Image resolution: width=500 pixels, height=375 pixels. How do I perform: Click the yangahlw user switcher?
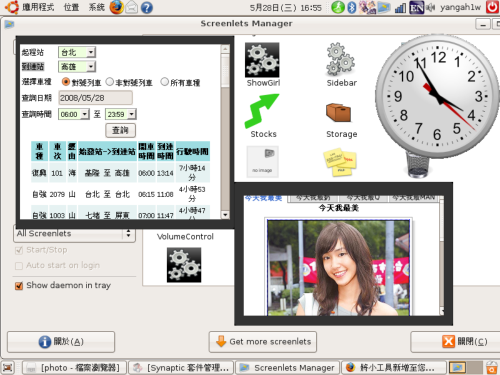pyautogui.click(x=460, y=7)
